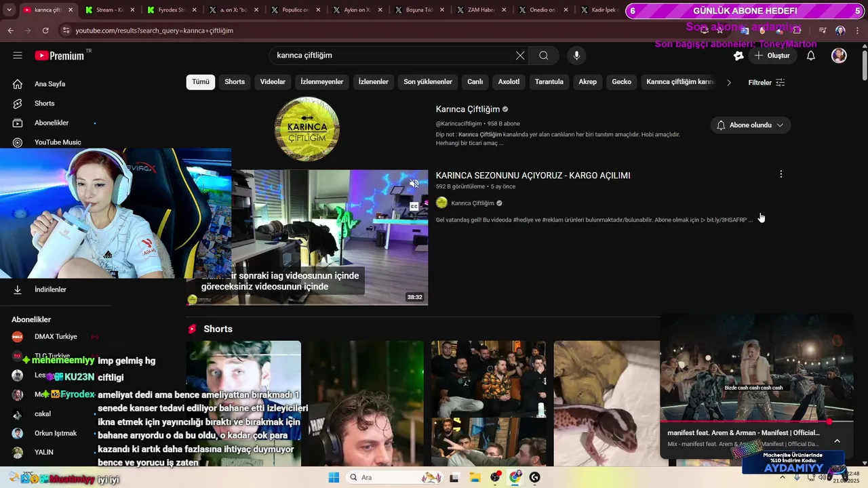Open File Explorer from taskbar

pyautogui.click(x=475, y=478)
